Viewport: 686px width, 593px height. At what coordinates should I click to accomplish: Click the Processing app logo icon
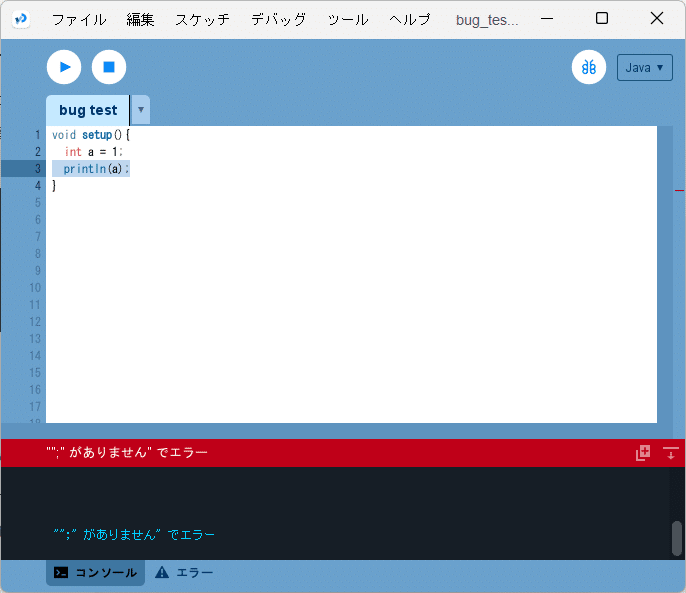coord(21,19)
